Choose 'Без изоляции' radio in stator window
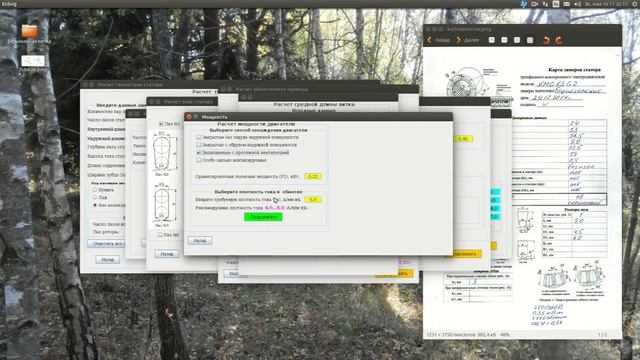 pos(95,205)
